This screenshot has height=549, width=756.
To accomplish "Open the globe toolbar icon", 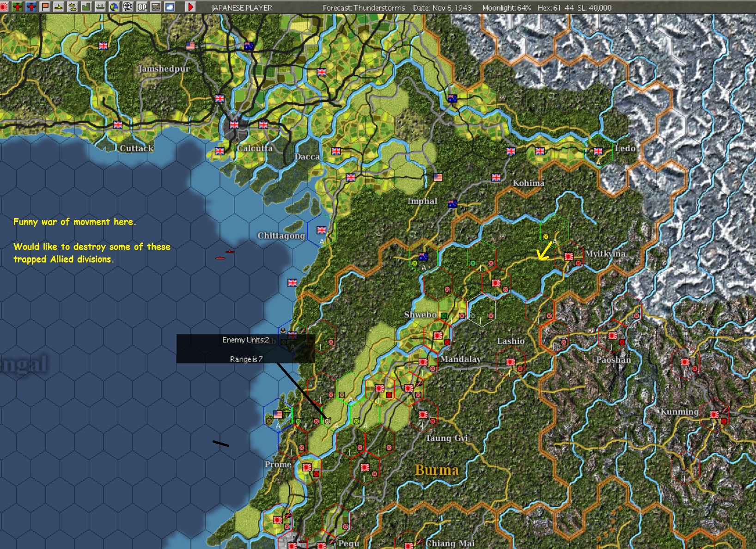I will (114, 7).
